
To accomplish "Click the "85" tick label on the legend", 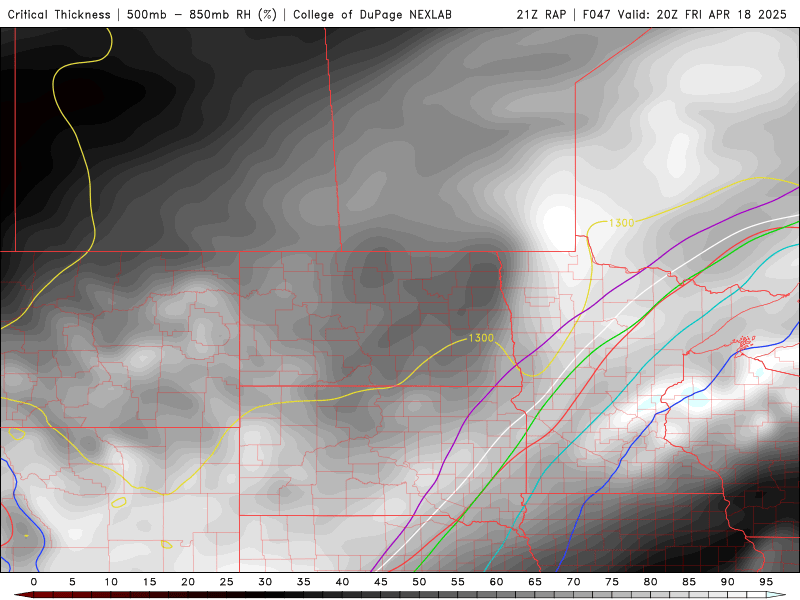I will [689, 582].
